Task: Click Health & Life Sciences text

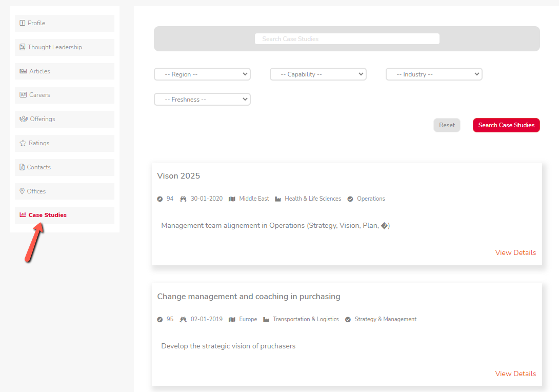Action: tap(313, 199)
